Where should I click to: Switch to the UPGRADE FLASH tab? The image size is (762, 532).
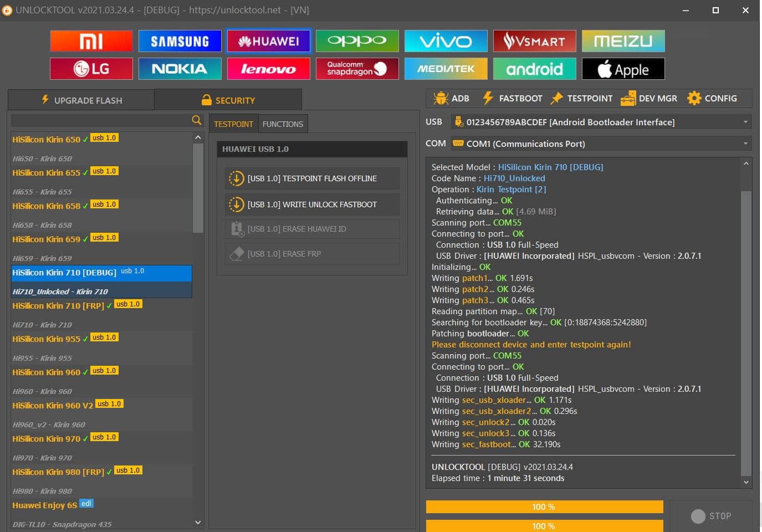tap(81, 100)
